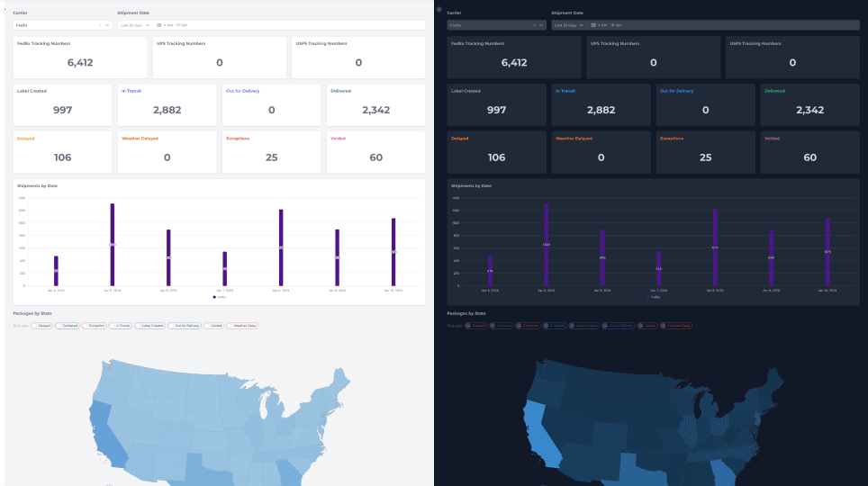Open the Carrier dropdown in light panel
Viewport: 868px width, 486px height.
point(62,25)
